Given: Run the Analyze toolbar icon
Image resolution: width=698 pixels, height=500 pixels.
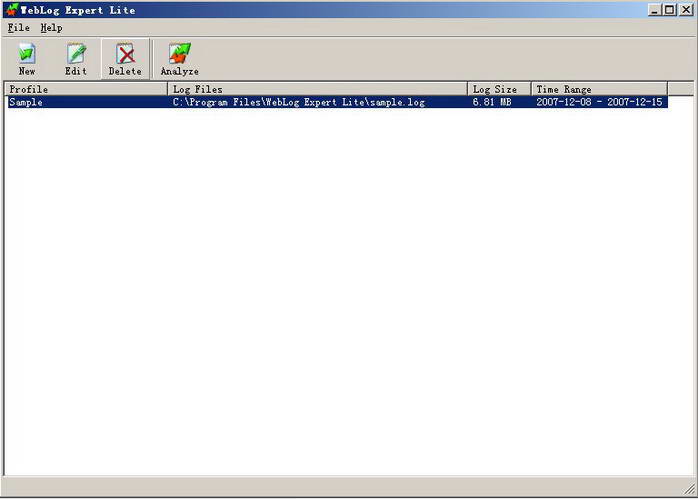Looking at the screenshot, I should coord(179,59).
